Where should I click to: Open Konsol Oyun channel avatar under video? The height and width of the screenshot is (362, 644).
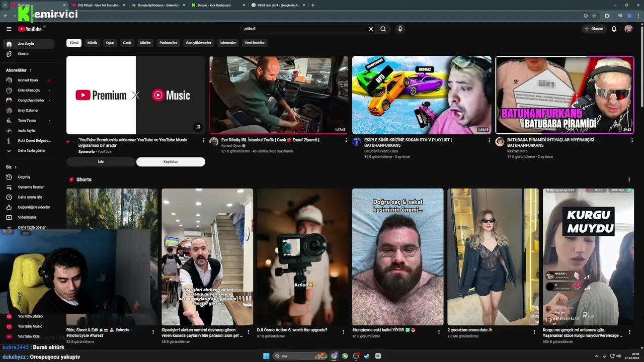[214, 142]
